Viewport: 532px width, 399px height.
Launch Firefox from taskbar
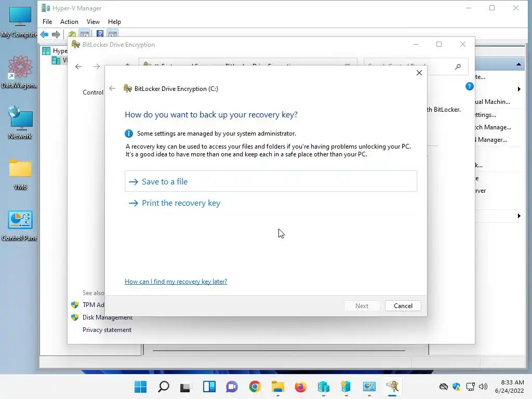(x=301, y=387)
